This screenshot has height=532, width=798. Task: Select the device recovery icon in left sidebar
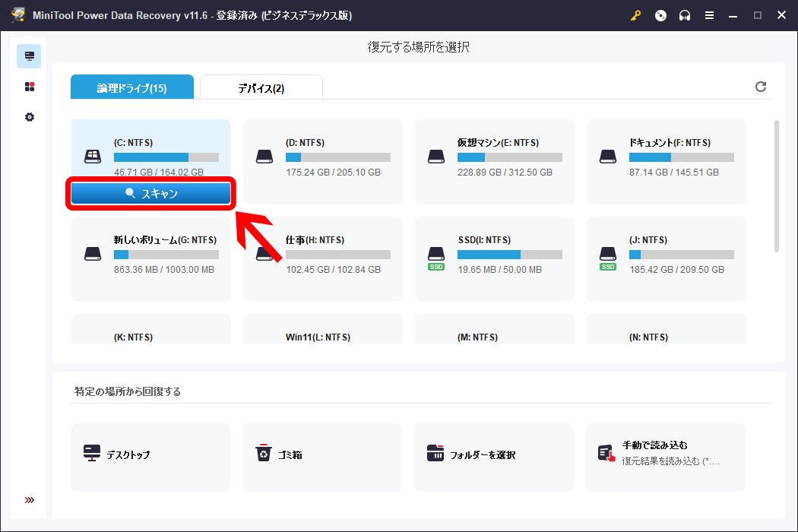pos(29,55)
